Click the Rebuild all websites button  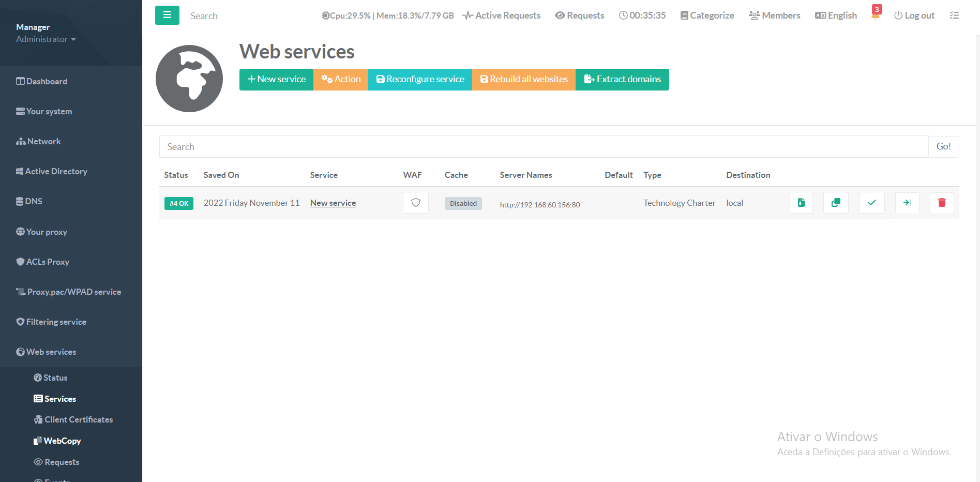523,79
